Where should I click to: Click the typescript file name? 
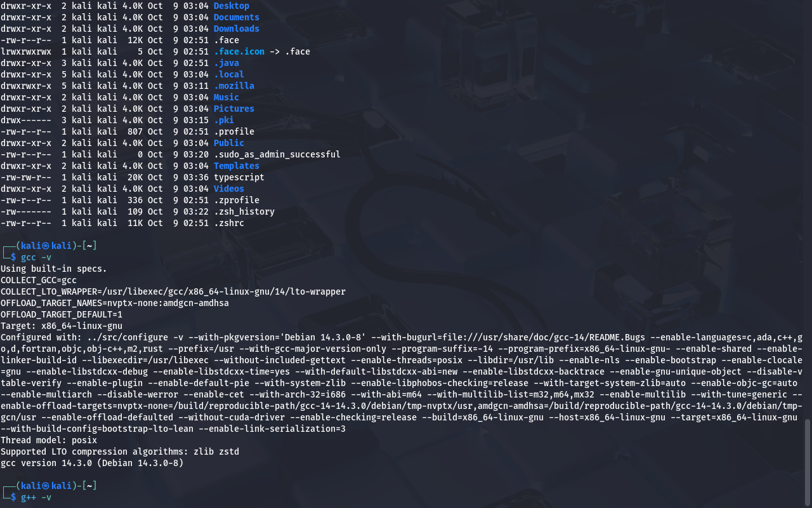(239, 177)
